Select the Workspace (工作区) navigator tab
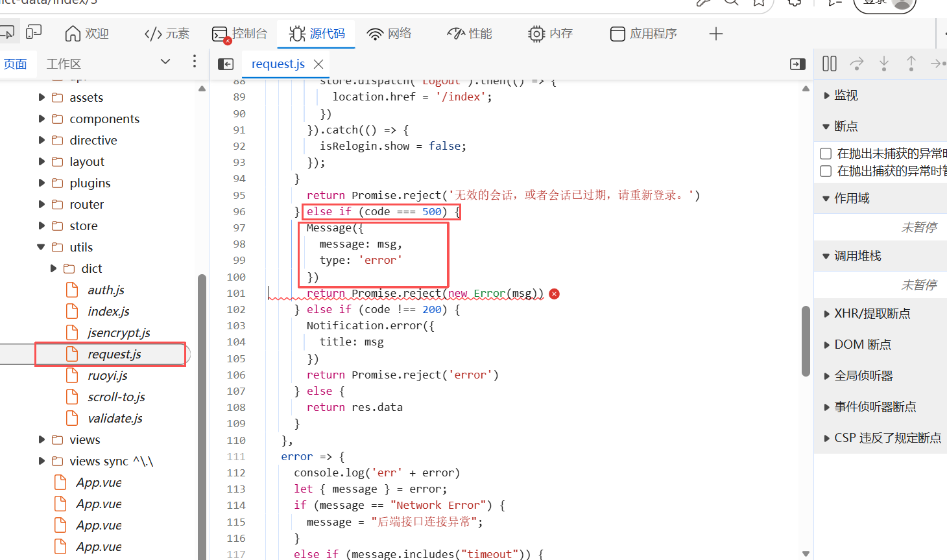Image resolution: width=947 pixels, height=560 pixels. pos(64,64)
